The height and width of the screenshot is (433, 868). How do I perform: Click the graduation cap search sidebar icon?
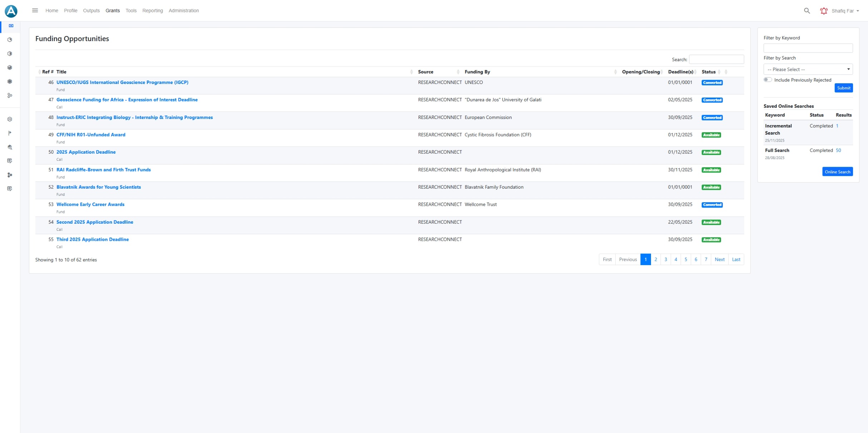(10, 147)
